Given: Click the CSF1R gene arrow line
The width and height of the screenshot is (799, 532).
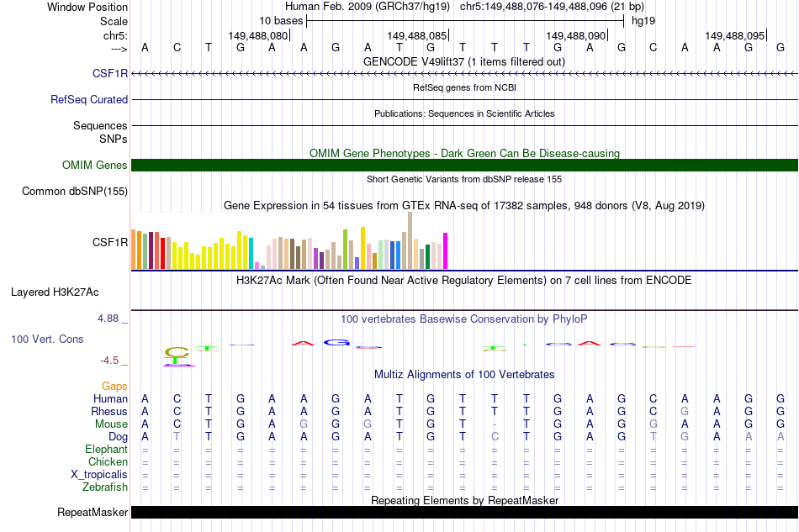Looking at the screenshot, I should 464,74.
